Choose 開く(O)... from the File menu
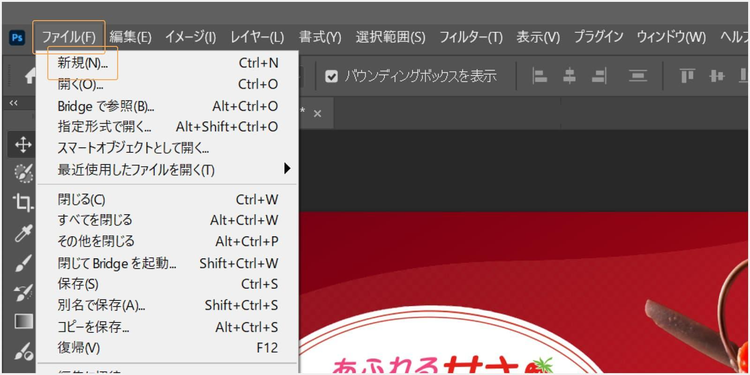750x375 pixels. point(167,84)
